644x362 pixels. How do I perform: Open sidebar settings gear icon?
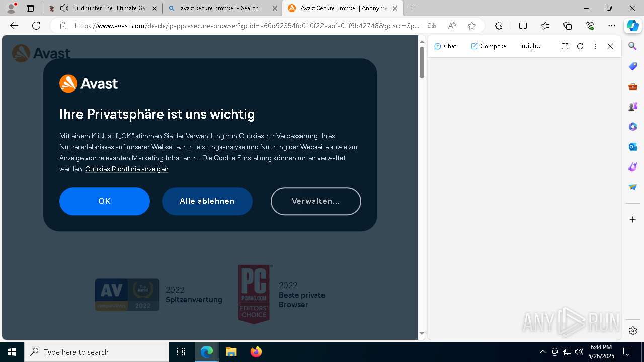click(x=633, y=331)
